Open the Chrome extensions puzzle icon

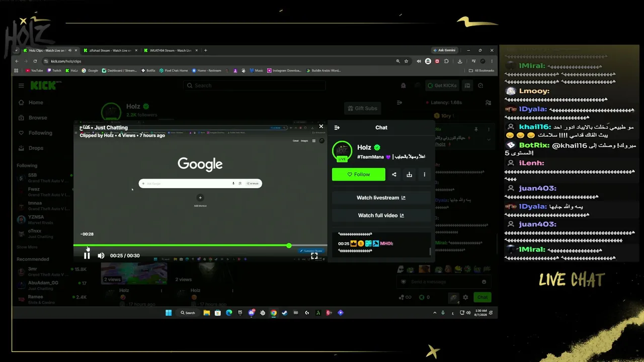click(x=446, y=61)
